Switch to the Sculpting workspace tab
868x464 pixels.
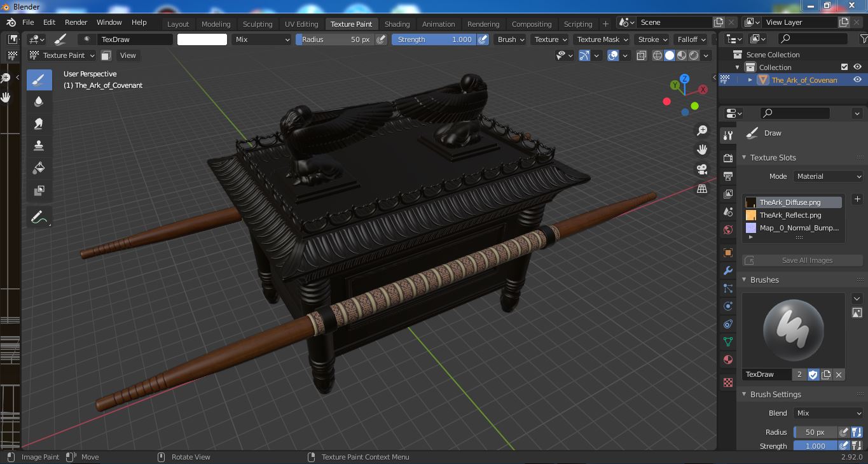coord(258,24)
